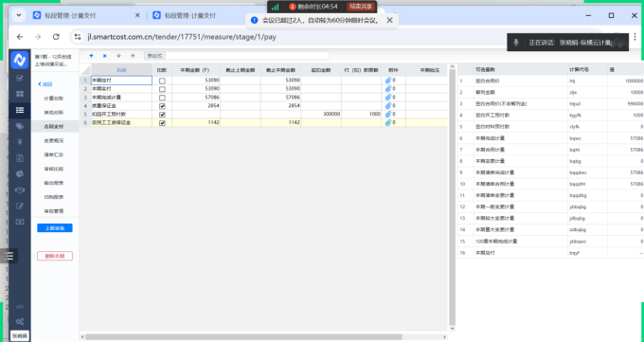644x342 pixels.
Task: Click the API entry in the sidebar
Action: tap(19, 307)
